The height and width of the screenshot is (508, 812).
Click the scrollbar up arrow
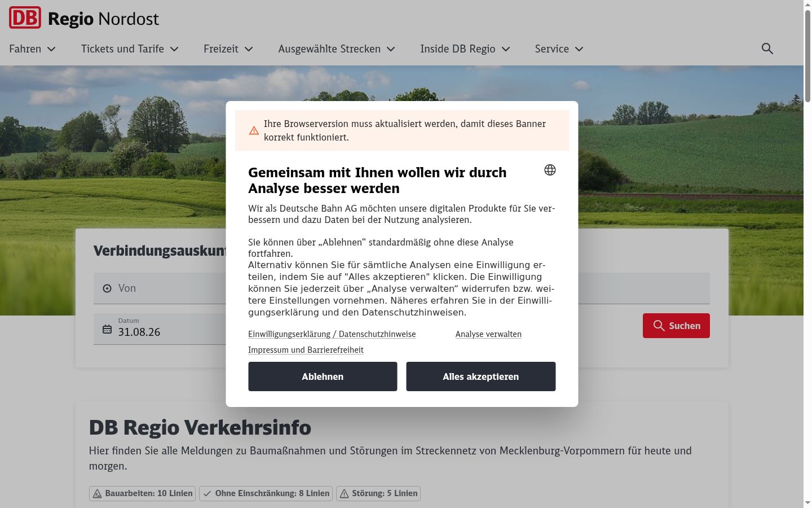click(x=807, y=5)
